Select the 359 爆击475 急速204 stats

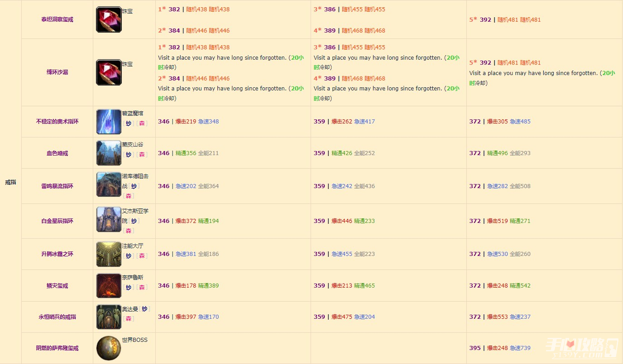(344, 317)
